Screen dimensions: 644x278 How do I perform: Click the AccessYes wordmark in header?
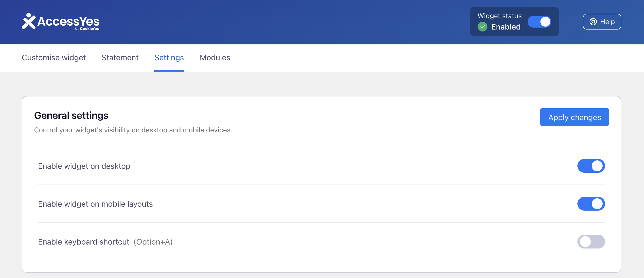(x=68, y=21)
